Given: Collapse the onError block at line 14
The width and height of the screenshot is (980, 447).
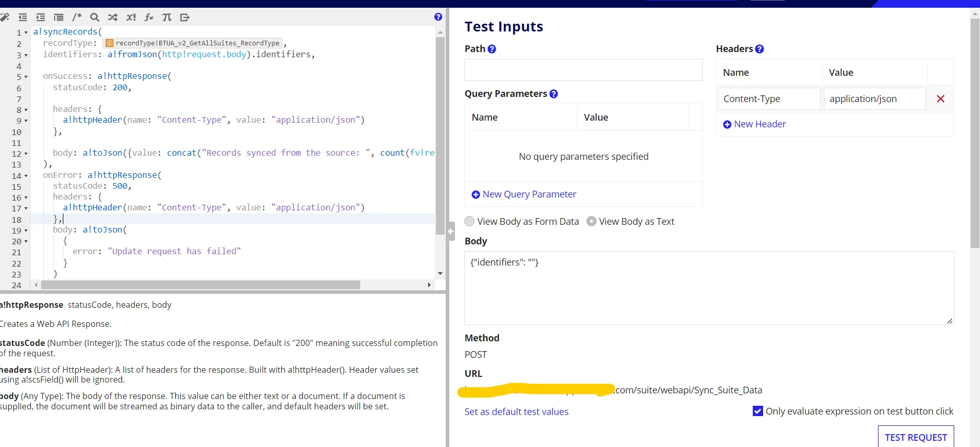Looking at the screenshot, I should click(x=26, y=176).
